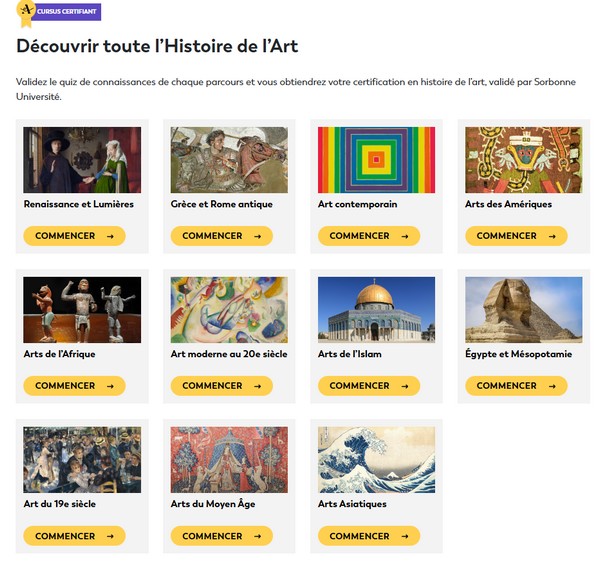The width and height of the screenshot is (600, 562).
Task: Click Commencer for Arts du Moyen Âge
Action: point(222,536)
